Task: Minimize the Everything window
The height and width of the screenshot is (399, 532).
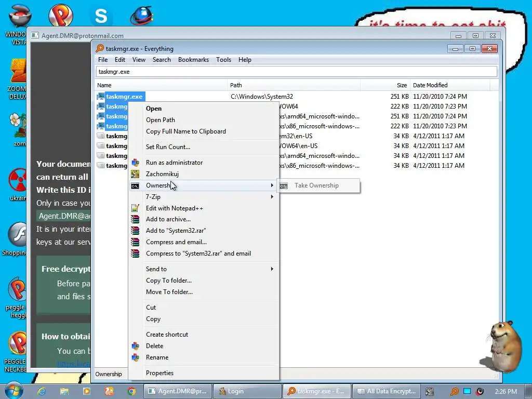Action: [x=455, y=49]
